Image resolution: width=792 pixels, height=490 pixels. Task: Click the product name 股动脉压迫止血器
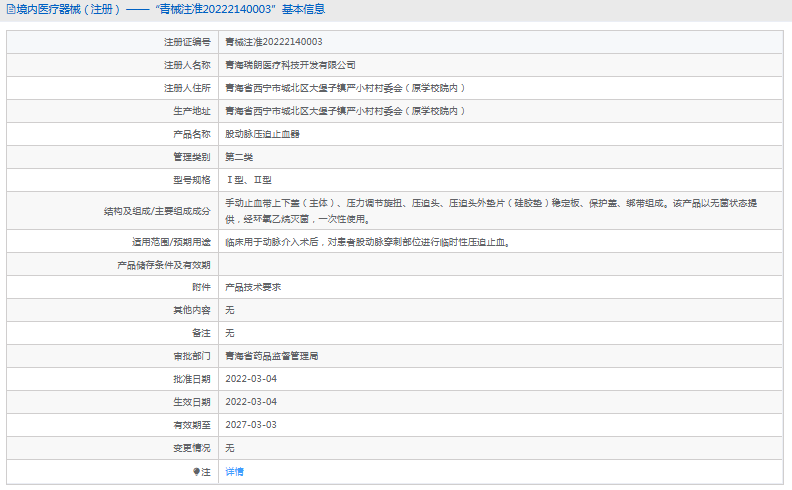coord(263,134)
